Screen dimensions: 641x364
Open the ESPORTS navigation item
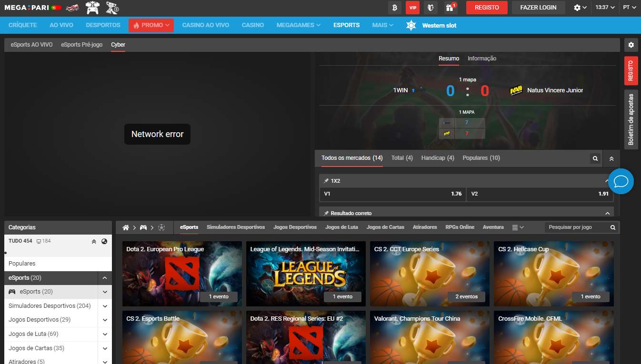click(347, 25)
